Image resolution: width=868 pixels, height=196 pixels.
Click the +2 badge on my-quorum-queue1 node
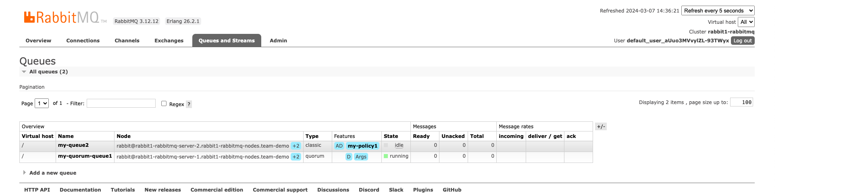[296, 157]
